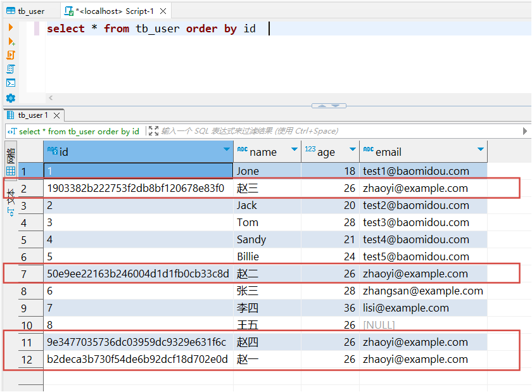Switch the result view to text mode
The height and width of the screenshot is (392, 532).
point(11,202)
